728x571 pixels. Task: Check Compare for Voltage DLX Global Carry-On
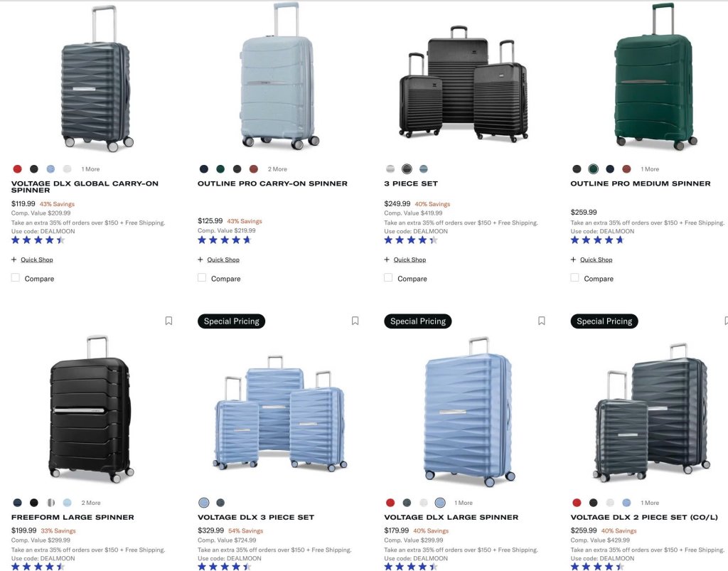tap(16, 277)
